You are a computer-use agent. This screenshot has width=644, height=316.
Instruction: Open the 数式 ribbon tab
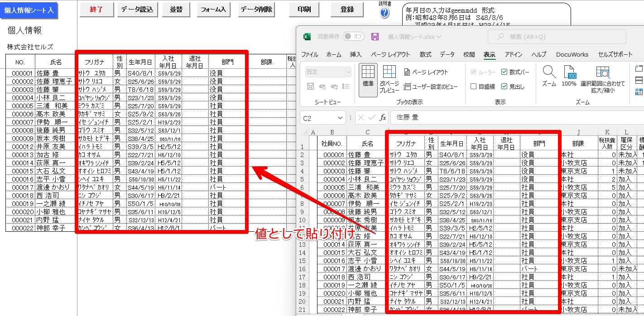426,54
